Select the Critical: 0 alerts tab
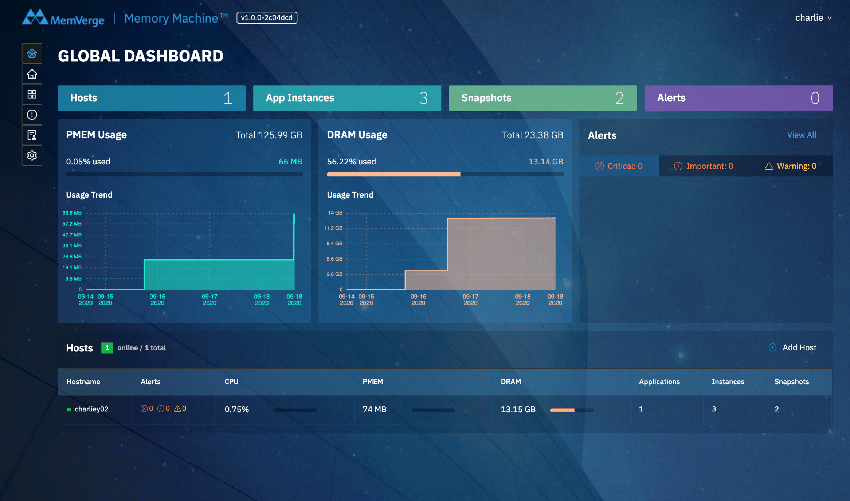This screenshot has height=501, width=850. 619,166
